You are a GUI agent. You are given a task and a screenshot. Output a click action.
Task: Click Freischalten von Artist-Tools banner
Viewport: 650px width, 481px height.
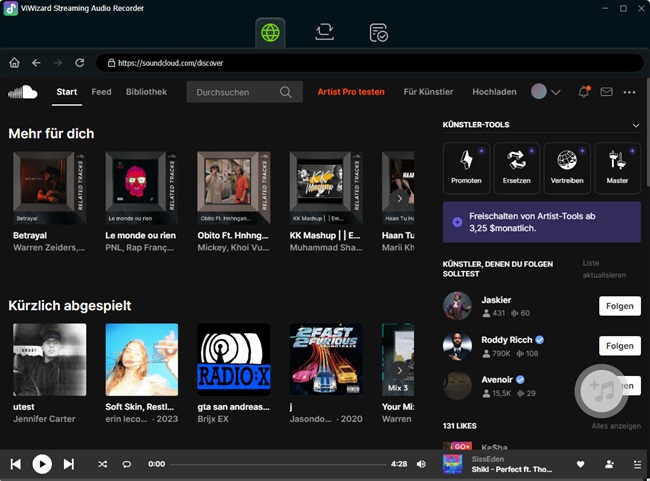pyautogui.click(x=542, y=222)
